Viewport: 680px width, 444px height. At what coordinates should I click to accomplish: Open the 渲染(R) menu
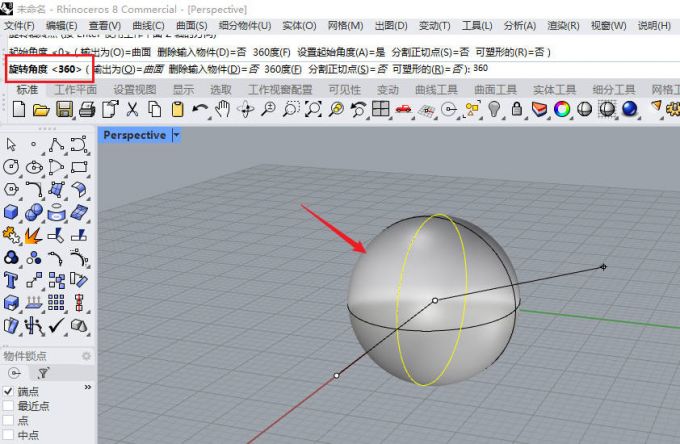point(563,26)
